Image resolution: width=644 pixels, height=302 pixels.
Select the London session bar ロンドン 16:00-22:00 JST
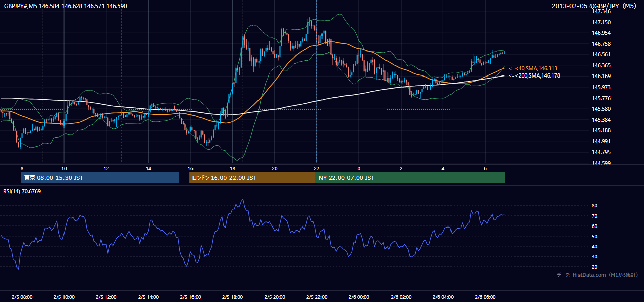[252, 178]
